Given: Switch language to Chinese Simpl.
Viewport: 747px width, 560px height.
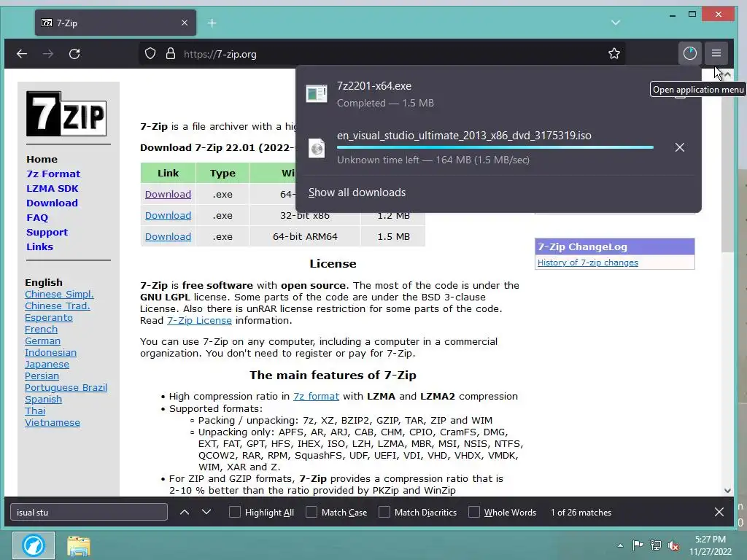Looking at the screenshot, I should coord(59,295).
